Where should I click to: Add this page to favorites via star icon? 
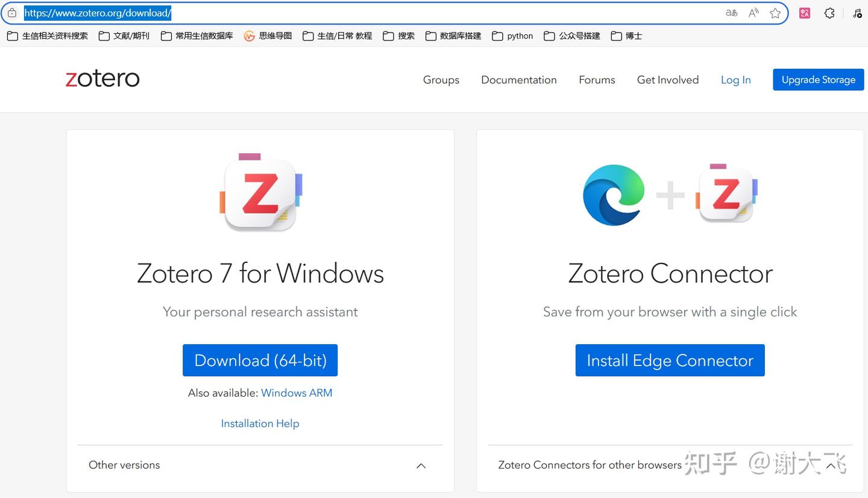775,12
